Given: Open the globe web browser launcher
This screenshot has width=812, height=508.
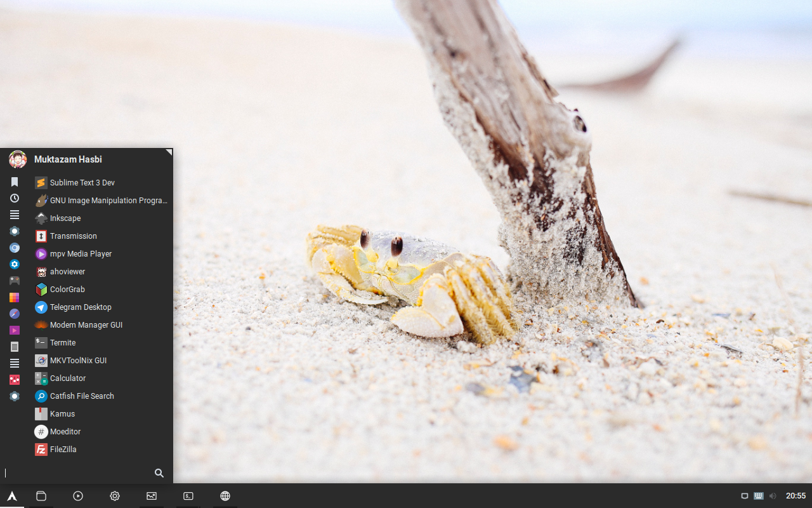Looking at the screenshot, I should (x=225, y=496).
